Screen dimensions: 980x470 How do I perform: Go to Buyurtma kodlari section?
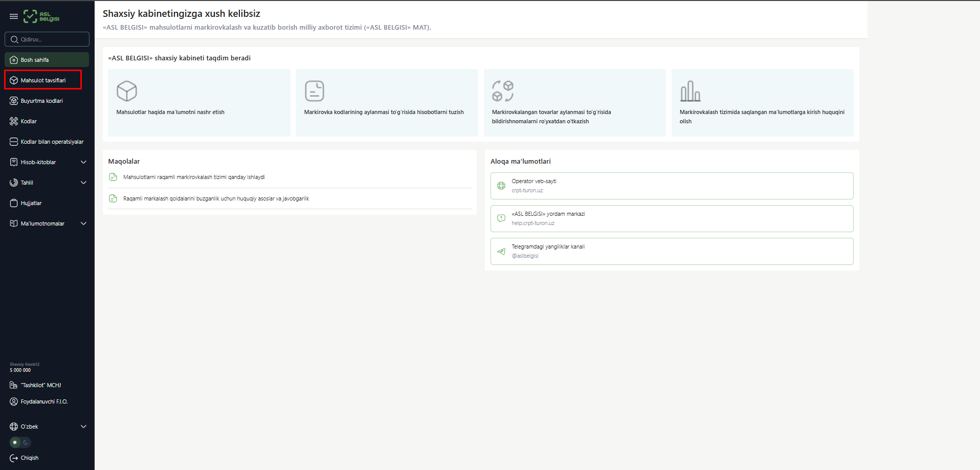pos(41,101)
